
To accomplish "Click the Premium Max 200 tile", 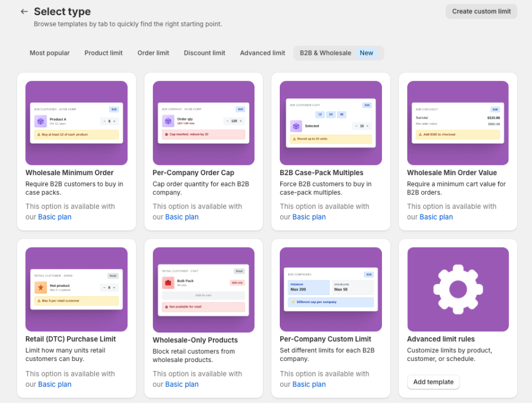I will [309, 287].
